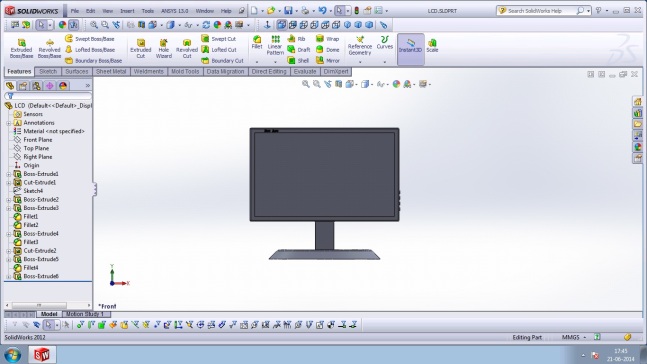
Task: Open the Reference Geometry dropdown arrow
Action: tap(360, 62)
